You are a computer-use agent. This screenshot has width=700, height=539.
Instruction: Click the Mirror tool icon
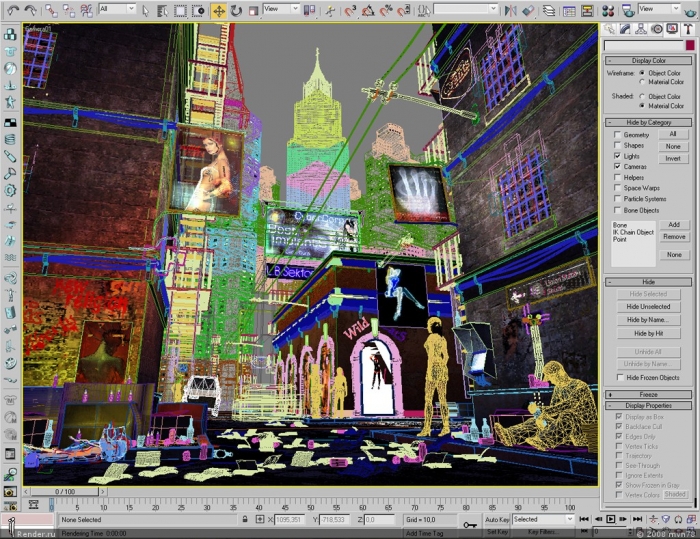coord(511,10)
